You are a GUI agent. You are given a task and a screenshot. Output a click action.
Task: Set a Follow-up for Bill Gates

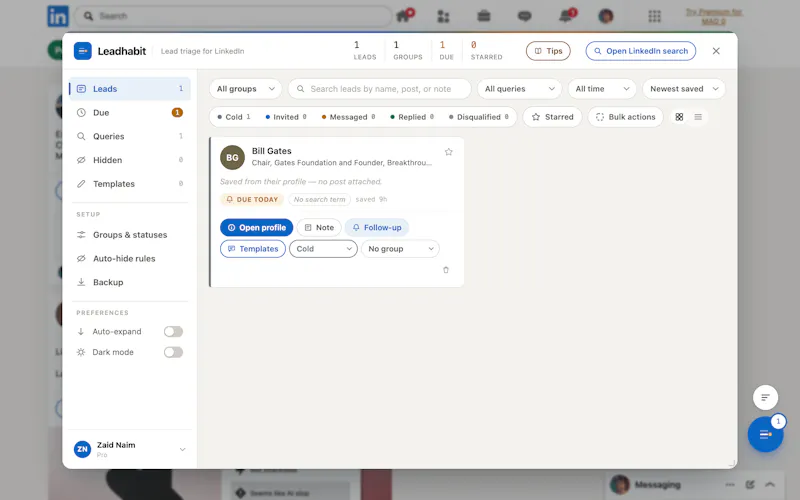377,228
